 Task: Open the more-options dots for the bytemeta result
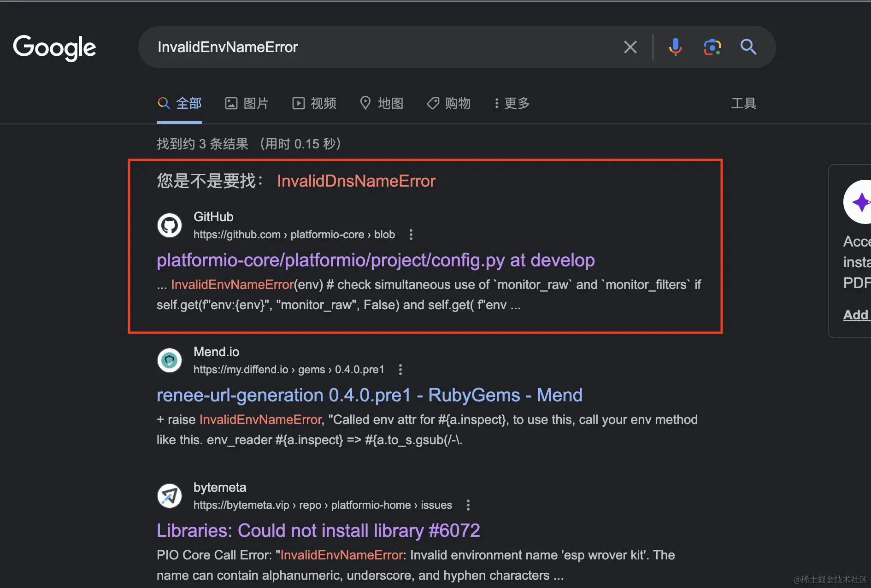(x=468, y=505)
